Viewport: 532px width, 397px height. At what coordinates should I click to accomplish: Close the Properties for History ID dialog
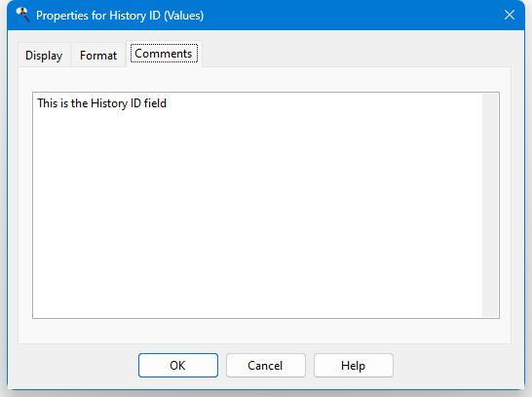pos(510,15)
